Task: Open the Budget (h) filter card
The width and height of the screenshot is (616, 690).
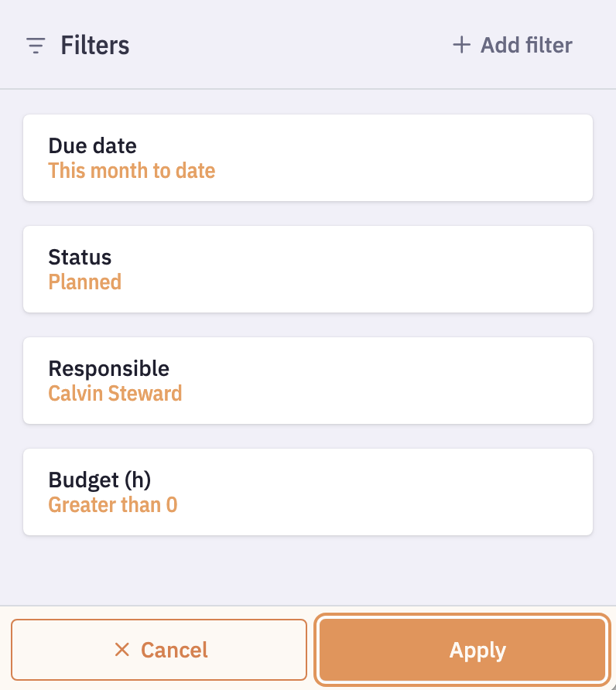Action: (308, 492)
